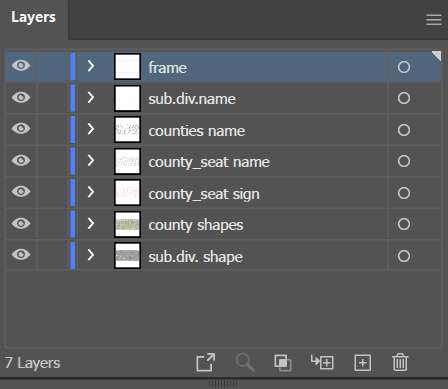Click the Locate Object magnifier icon
This screenshot has width=448, height=389.
click(x=245, y=362)
